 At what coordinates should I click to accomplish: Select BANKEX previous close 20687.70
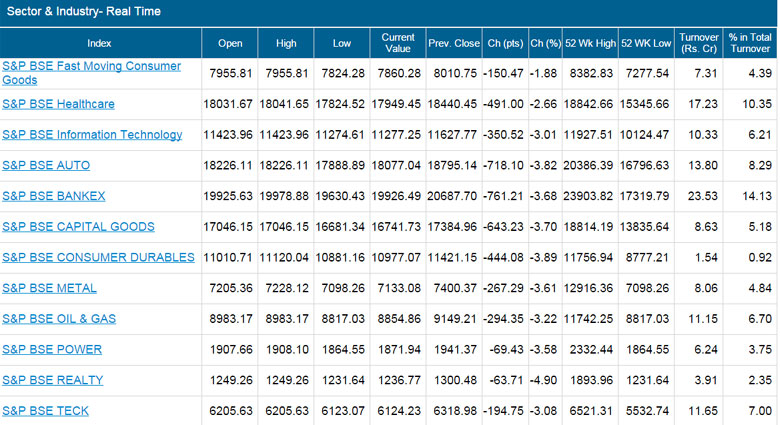pyautogui.click(x=452, y=196)
